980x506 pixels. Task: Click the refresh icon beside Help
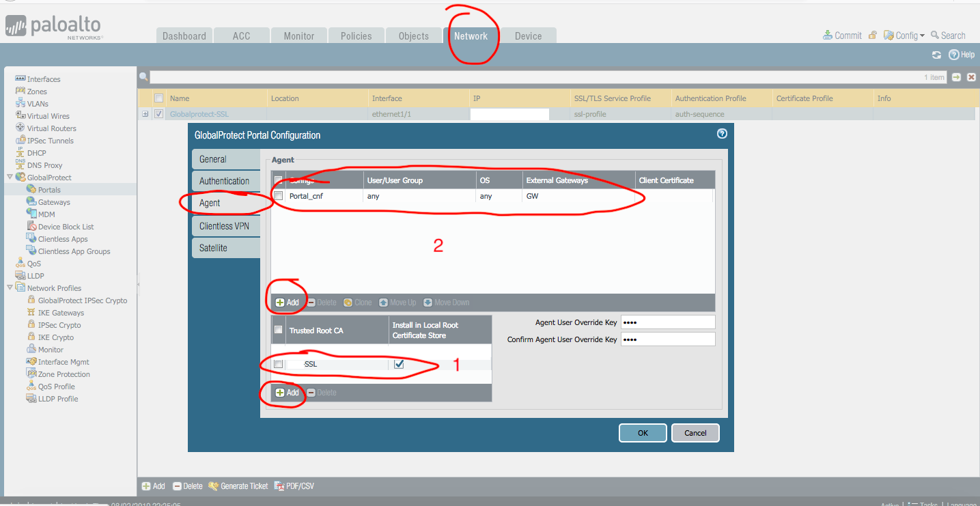[x=936, y=55]
